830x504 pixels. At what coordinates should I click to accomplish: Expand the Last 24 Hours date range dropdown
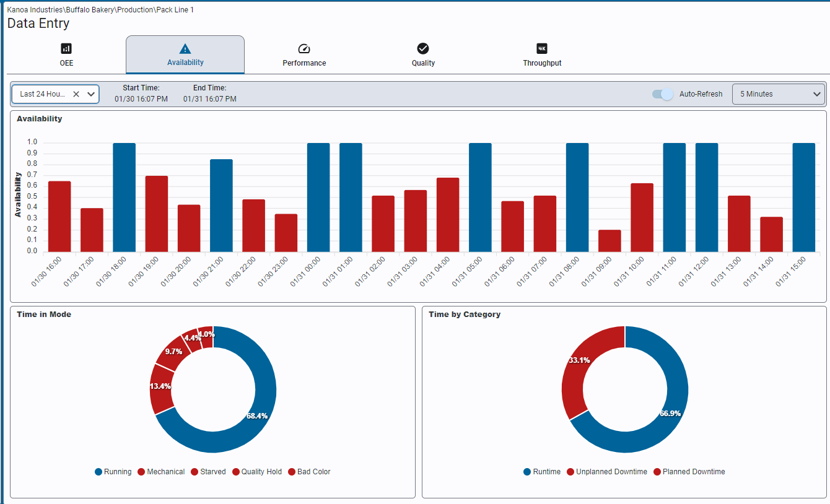[91, 94]
